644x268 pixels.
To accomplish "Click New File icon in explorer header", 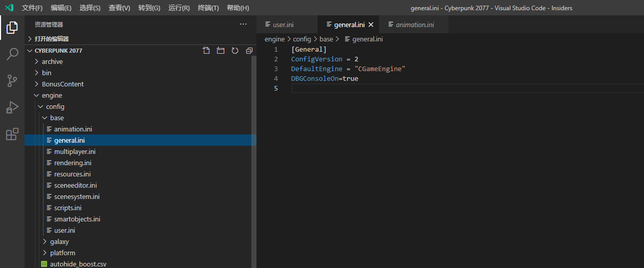I will click(206, 51).
